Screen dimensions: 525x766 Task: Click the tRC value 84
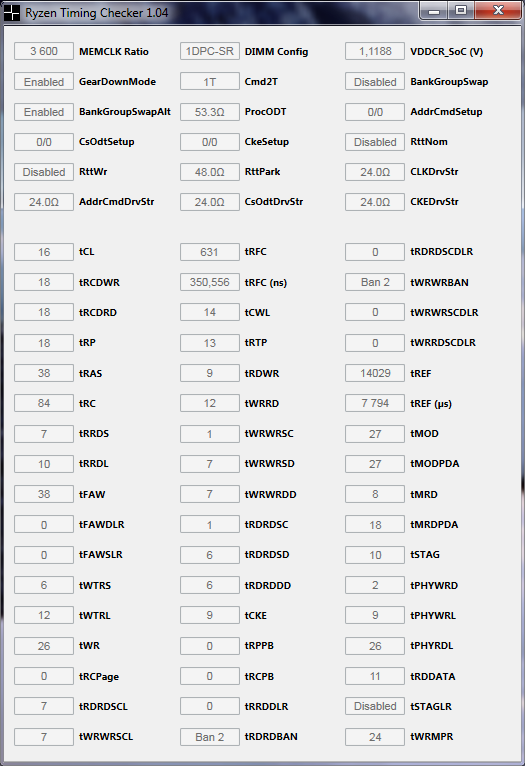point(44,404)
